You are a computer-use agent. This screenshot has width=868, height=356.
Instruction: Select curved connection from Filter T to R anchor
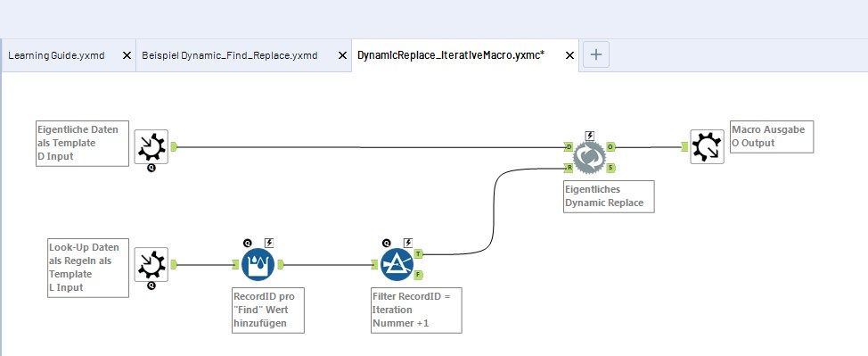(493, 211)
